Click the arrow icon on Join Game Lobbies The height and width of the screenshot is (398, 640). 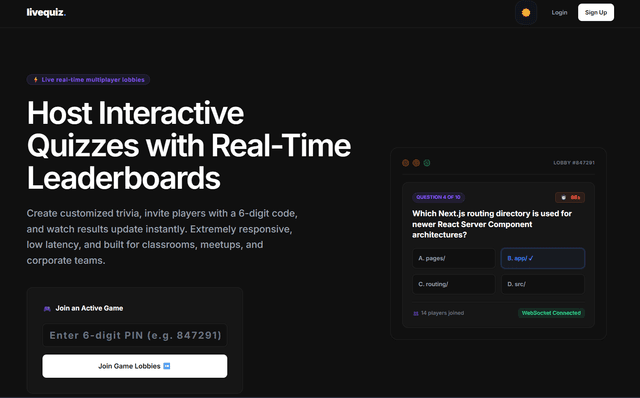(x=167, y=366)
